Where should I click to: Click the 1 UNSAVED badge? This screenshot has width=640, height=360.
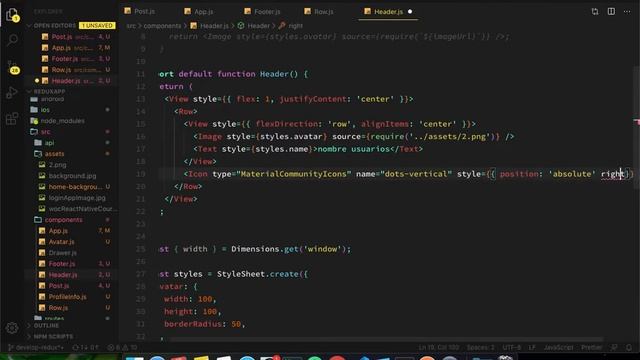pyautogui.click(x=97, y=25)
